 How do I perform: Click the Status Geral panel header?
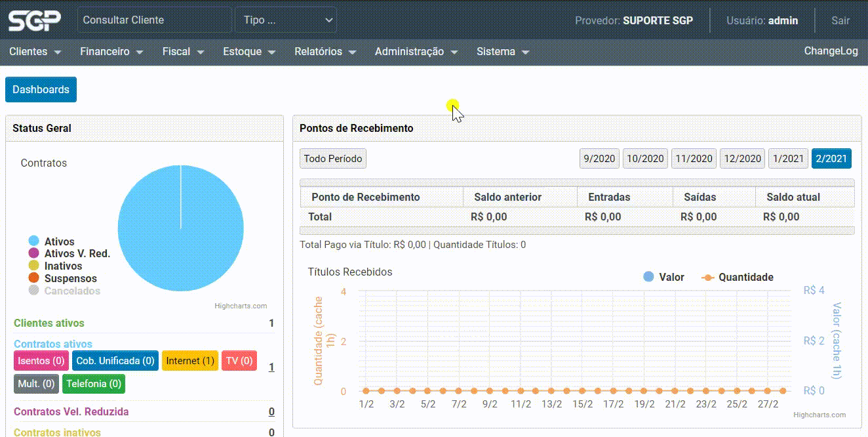click(144, 129)
